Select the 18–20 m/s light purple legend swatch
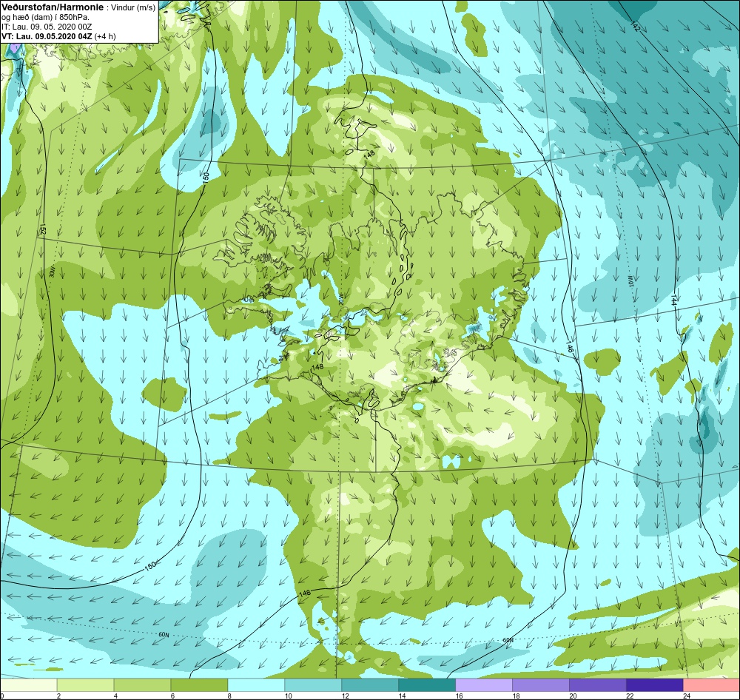The height and width of the screenshot is (700, 740). [x=540, y=685]
